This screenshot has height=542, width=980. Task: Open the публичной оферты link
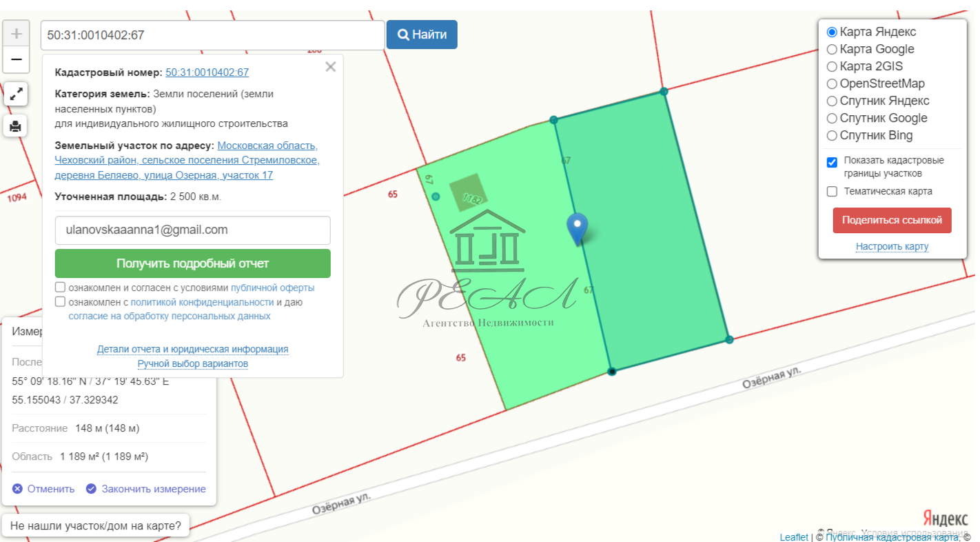click(x=272, y=288)
